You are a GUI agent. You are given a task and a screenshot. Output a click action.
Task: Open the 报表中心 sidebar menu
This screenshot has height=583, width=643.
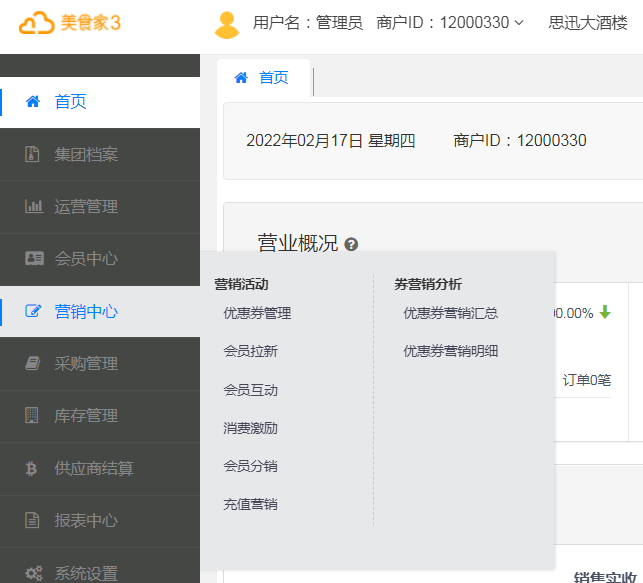[x=86, y=520]
